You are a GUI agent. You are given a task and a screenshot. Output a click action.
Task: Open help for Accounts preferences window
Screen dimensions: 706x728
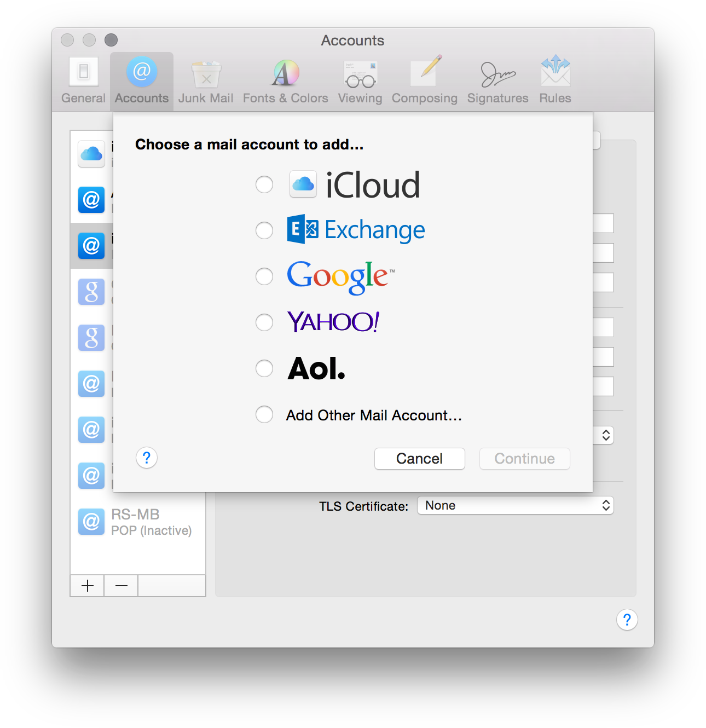pyautogui.click(x=627, y=620)
